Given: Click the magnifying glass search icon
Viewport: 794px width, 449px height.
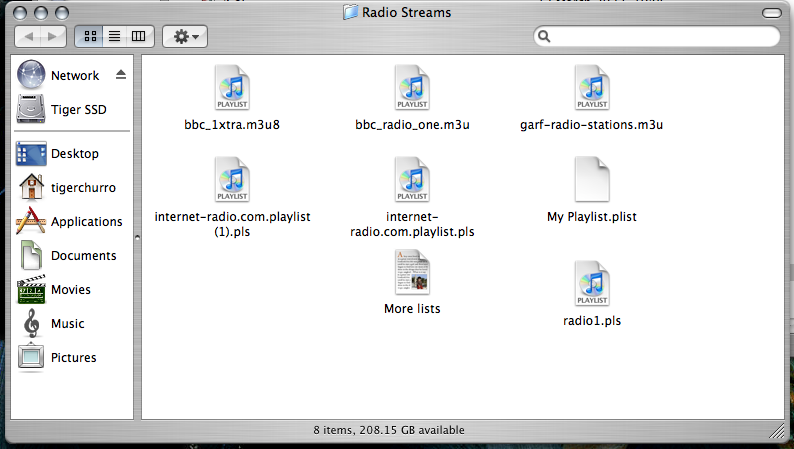Looking at the screenshot, I should (544, 36).
